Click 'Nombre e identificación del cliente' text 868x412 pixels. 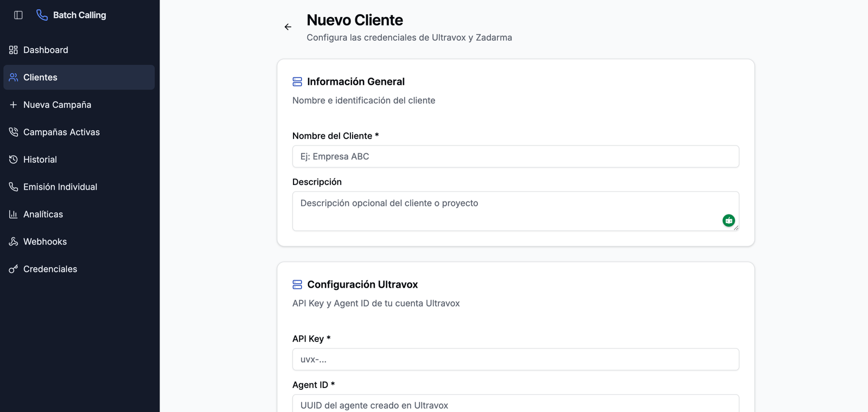tap(363, 100)
